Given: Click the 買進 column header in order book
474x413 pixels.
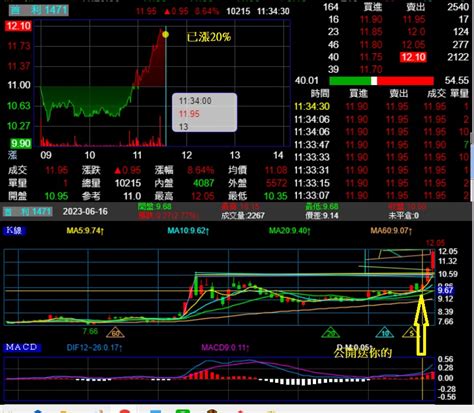Looking at the screenshot, I should (372, 7).
